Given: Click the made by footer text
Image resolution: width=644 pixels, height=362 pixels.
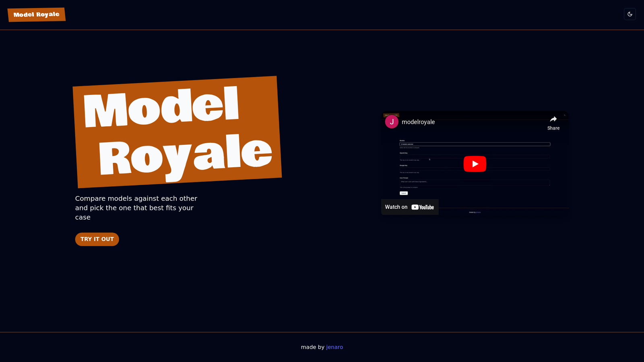Looking at the screenshot, I should tap(312, 347).
